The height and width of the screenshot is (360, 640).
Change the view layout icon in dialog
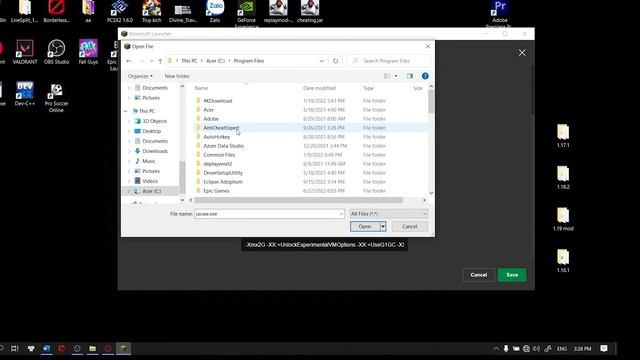[x=387, y=76]
